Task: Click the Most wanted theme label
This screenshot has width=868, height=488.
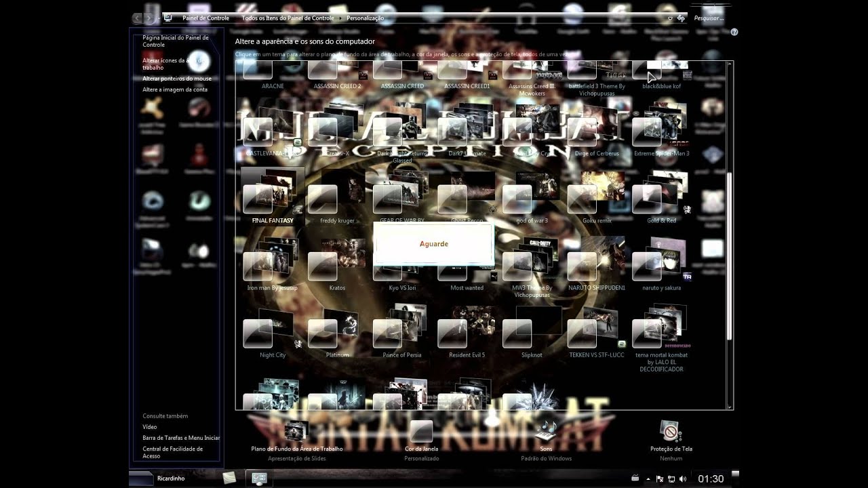Action: (467, 287)
